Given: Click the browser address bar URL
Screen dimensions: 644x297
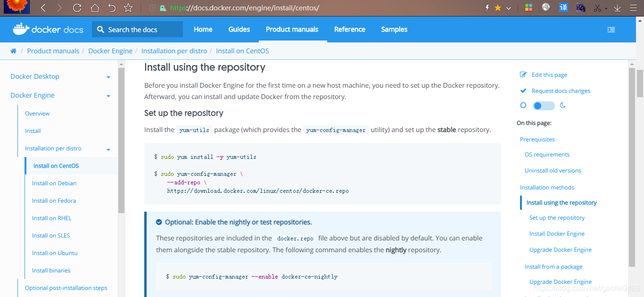Looking at the screenshot, I should 244,8.
